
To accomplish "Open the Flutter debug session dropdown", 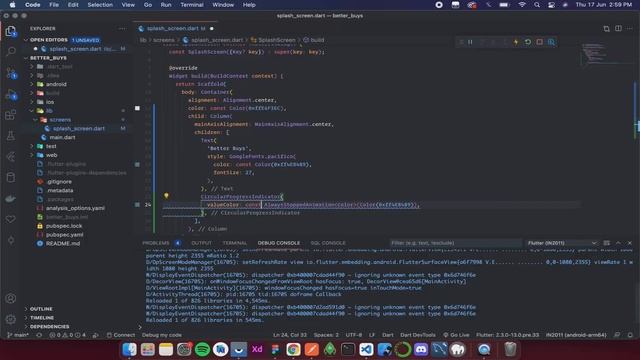I will (x=562, y=243).
